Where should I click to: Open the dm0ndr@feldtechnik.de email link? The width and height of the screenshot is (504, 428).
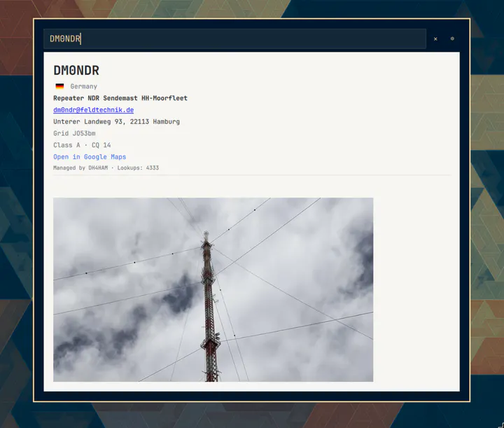94,110
